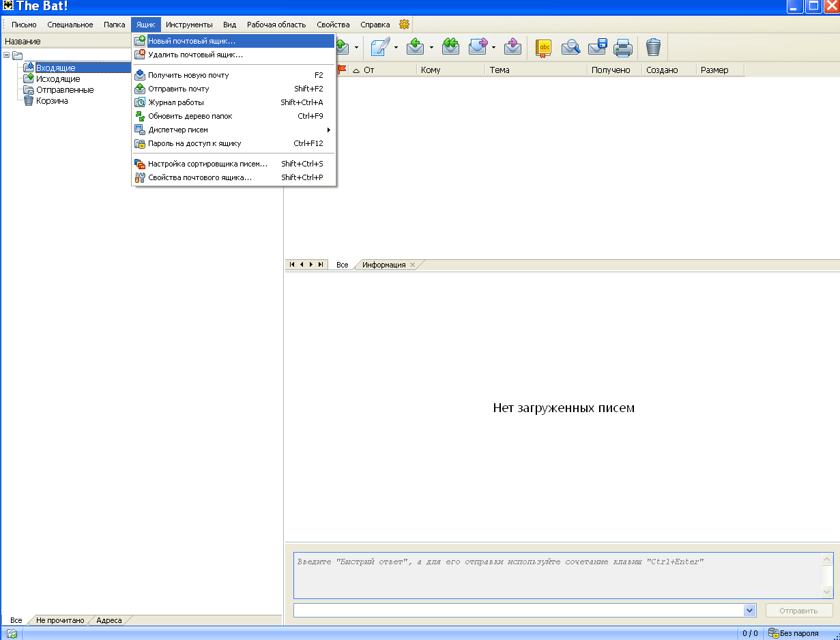Click the new message quill icon
The image size is (840, 640).
pyautogui.click(x=381, y=47)
